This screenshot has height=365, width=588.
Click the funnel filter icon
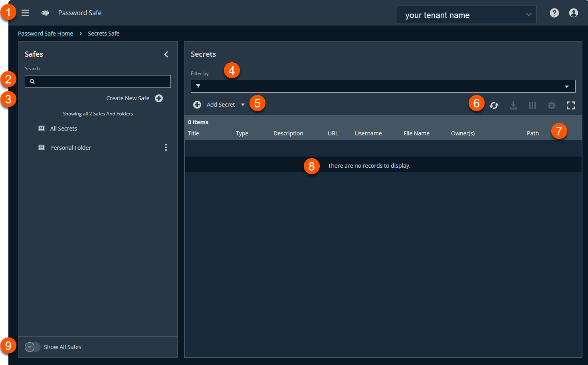(198, 86)
